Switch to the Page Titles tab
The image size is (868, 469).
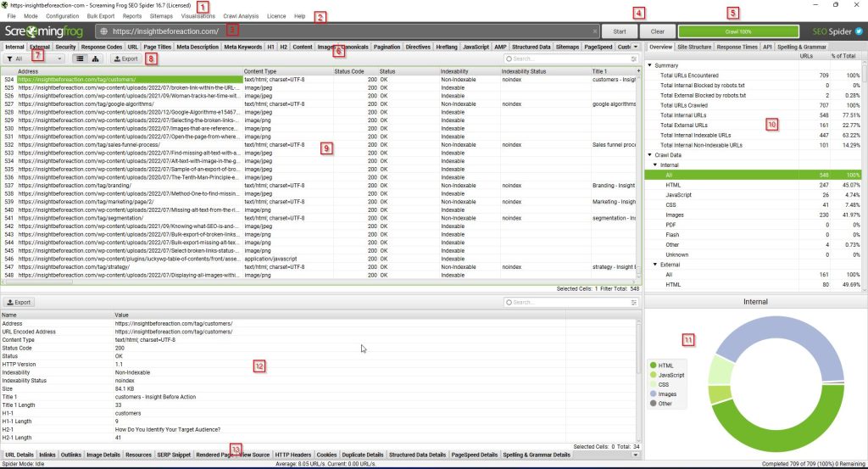point(157,47)
